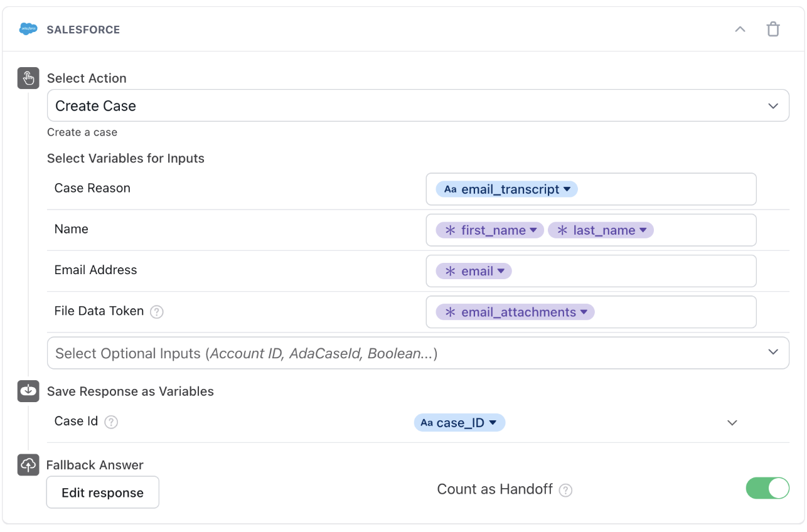Click the email variable pill

coord(474,271)
